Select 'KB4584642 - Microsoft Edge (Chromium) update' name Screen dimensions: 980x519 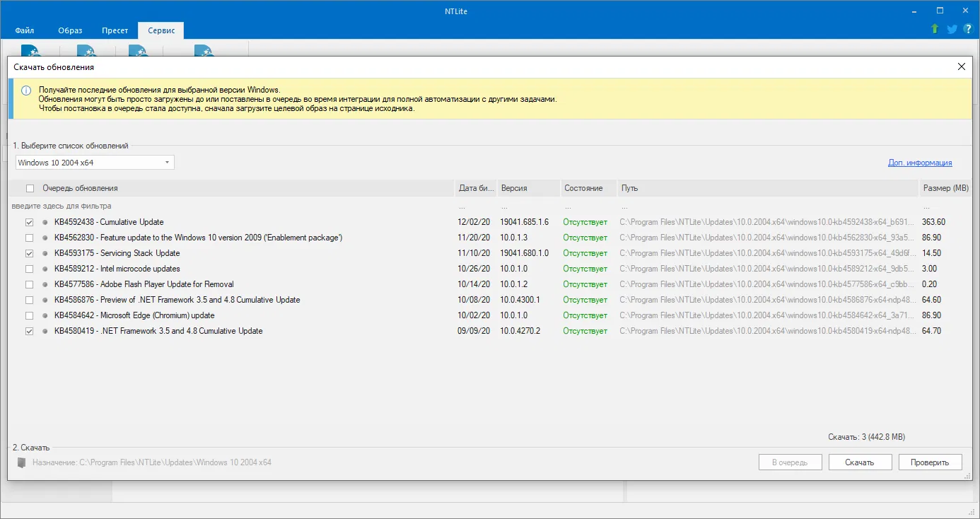pos(134,315)
